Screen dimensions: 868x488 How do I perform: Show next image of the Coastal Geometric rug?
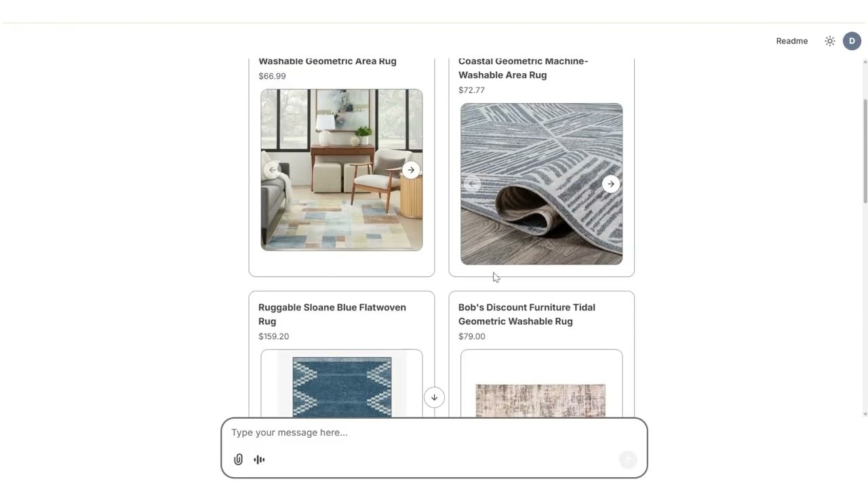(611, 184)
